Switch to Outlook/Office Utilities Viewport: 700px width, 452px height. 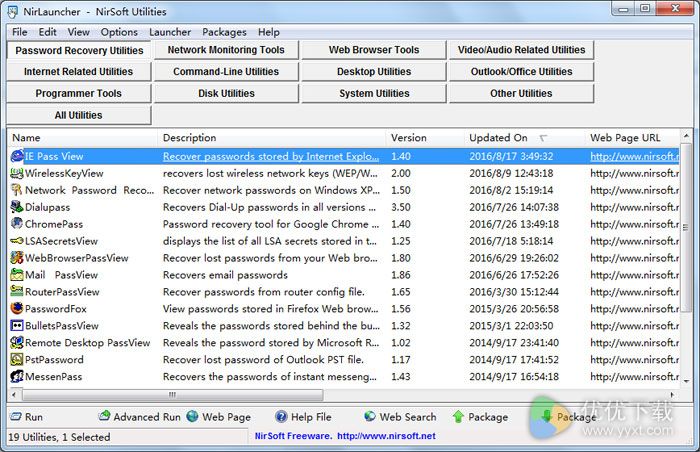pyautogui.click(x=521, y=71)
